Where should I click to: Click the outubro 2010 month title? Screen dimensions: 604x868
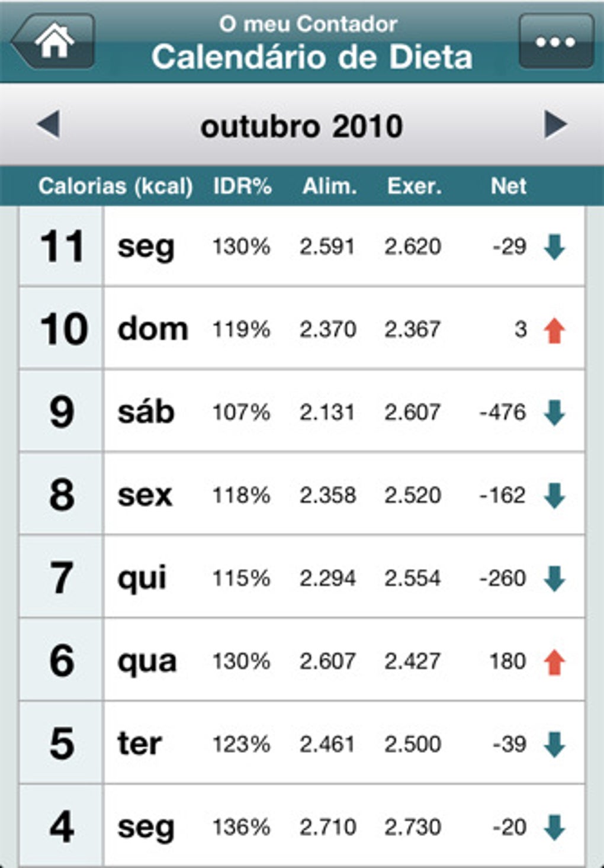(x=301, y=126)
